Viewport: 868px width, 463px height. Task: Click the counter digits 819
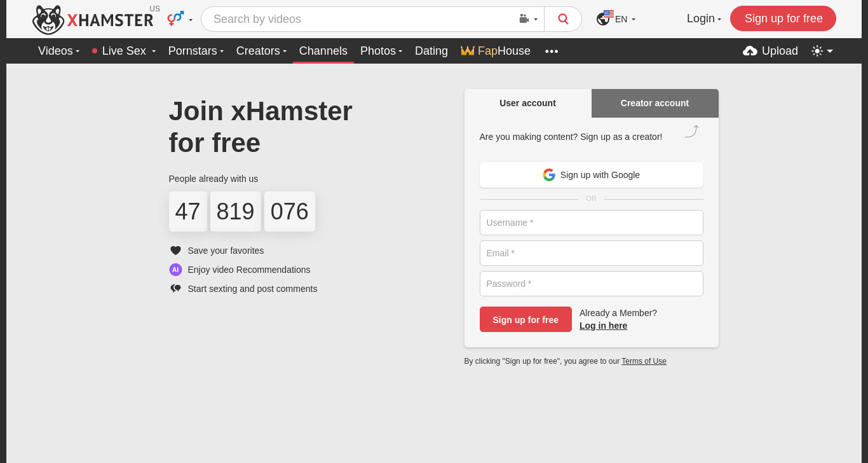[236, 211]
